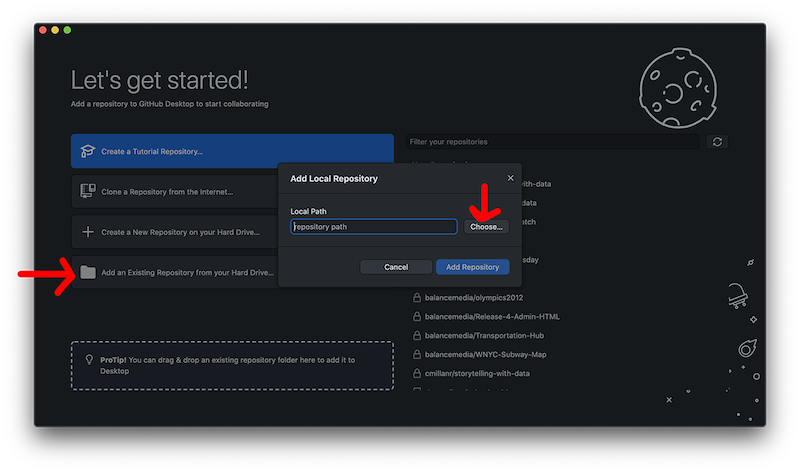Click lock icon beside balancemedia/WNYC-Subway-Map
The image size is (800, 472).
(417, 354)
